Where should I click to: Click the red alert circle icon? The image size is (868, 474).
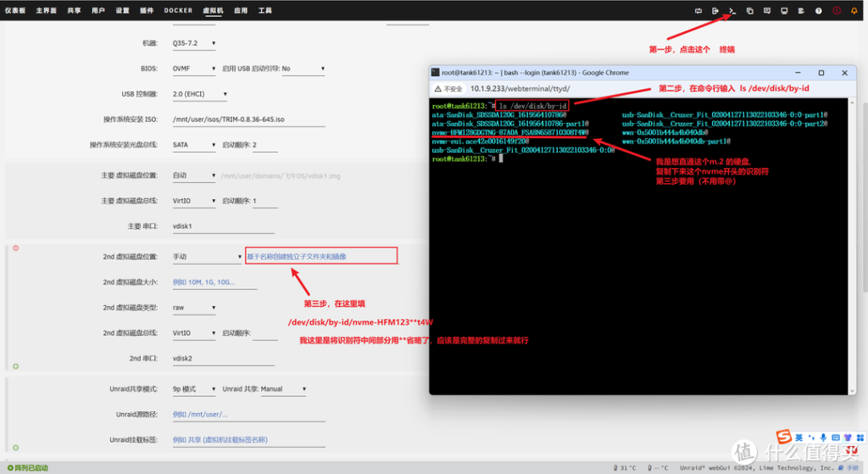(837, 10)
